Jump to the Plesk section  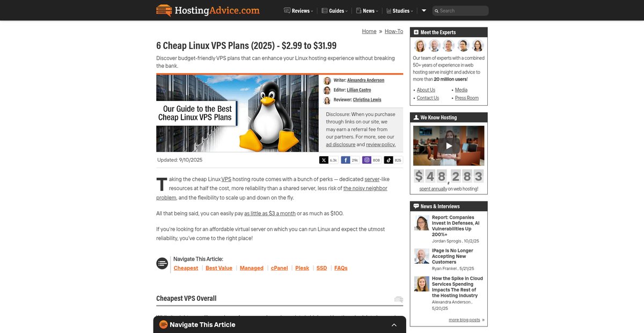(x=302, y=268)
